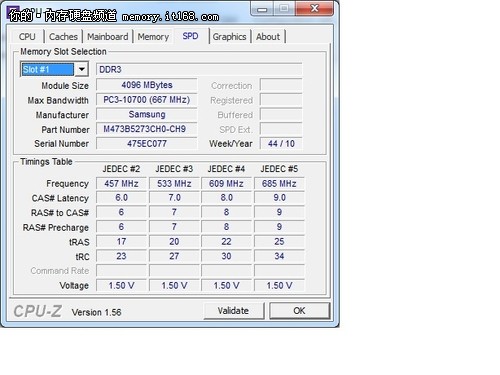Click the JEDEC #5 column header
The width and height of the screenshot is (500, 375).
pos(279,169)
